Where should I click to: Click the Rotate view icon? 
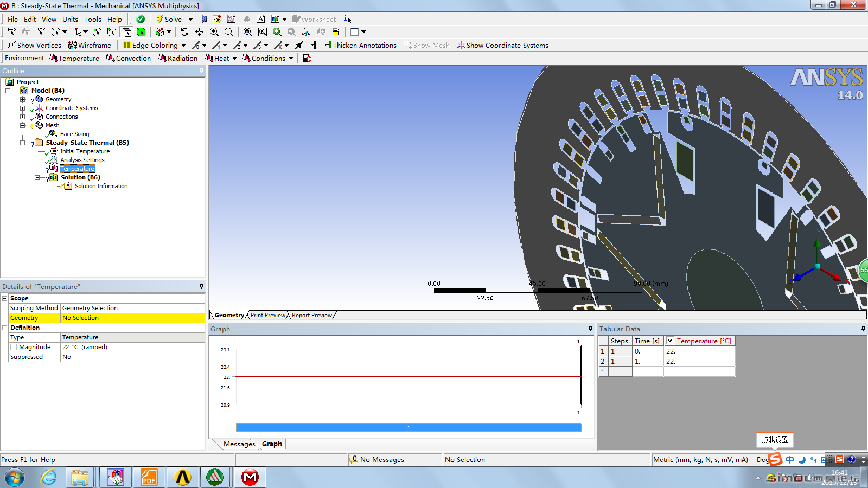(x=184, y=32)
